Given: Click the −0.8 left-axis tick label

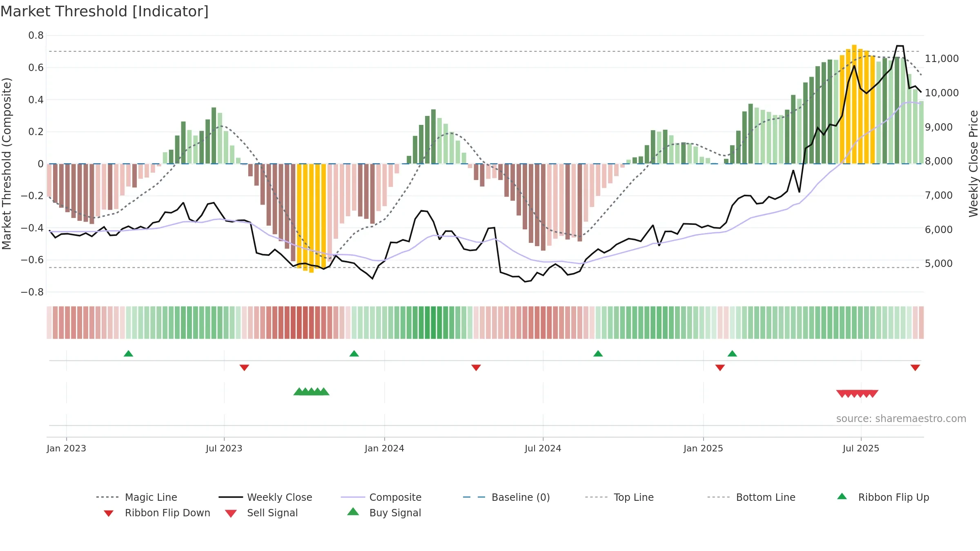Looking at the screenshot, I should tap(32, 292).
